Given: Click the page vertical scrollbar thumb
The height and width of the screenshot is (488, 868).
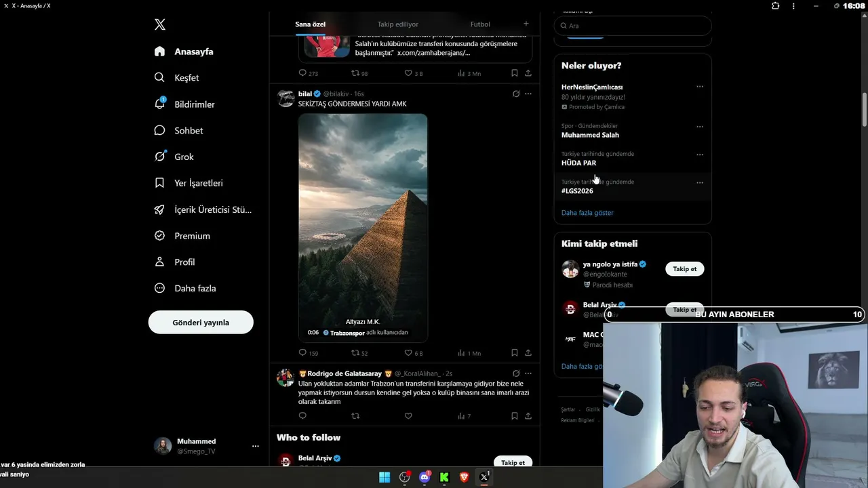Looking at the screenshot, I should (865, 109).
